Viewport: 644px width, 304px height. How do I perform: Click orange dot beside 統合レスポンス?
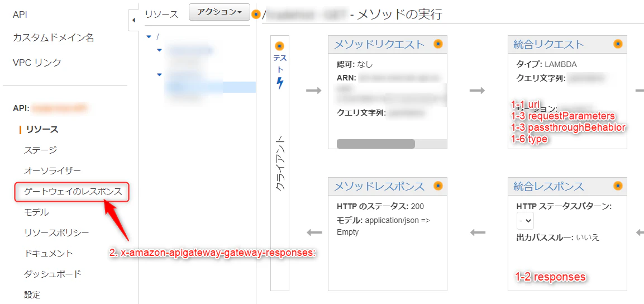tap(618, 186)
